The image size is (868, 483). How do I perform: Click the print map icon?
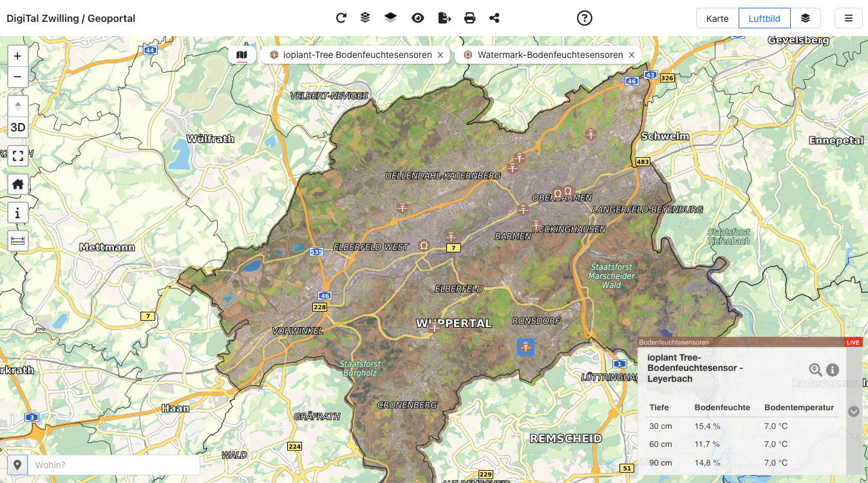point(470,18)
